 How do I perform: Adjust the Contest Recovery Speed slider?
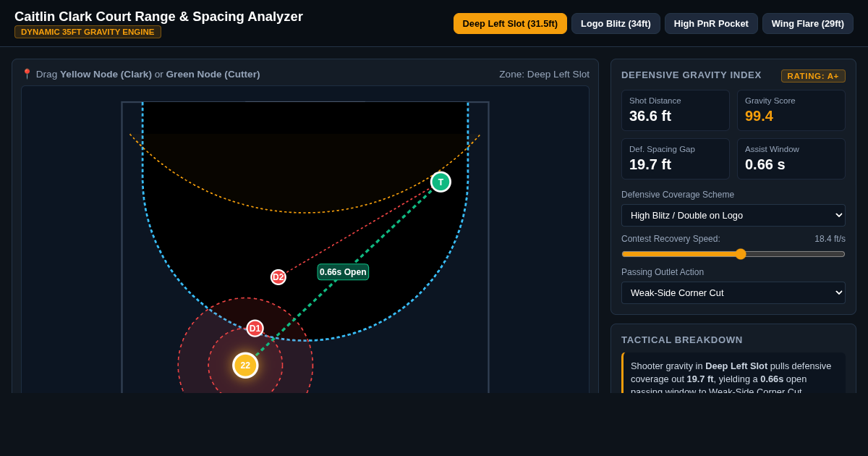click(x=733, y=254)
